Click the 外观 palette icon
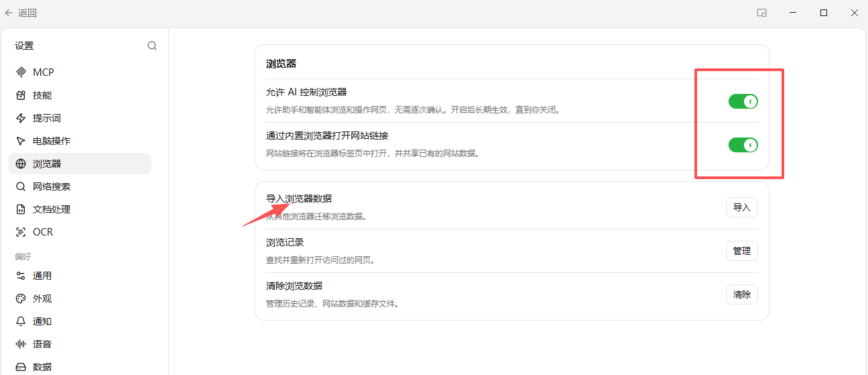This screenshot has height=375, width=868. coord(21,299)
